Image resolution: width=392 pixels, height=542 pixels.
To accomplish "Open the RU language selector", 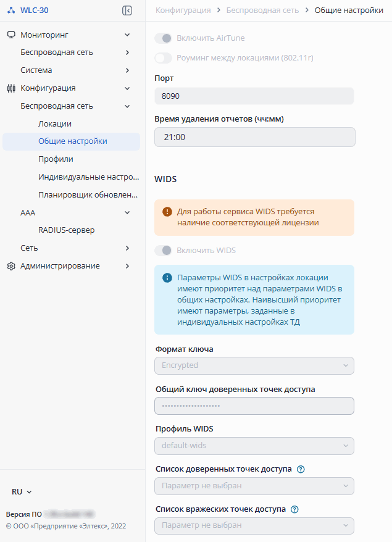I will (22, 492).
